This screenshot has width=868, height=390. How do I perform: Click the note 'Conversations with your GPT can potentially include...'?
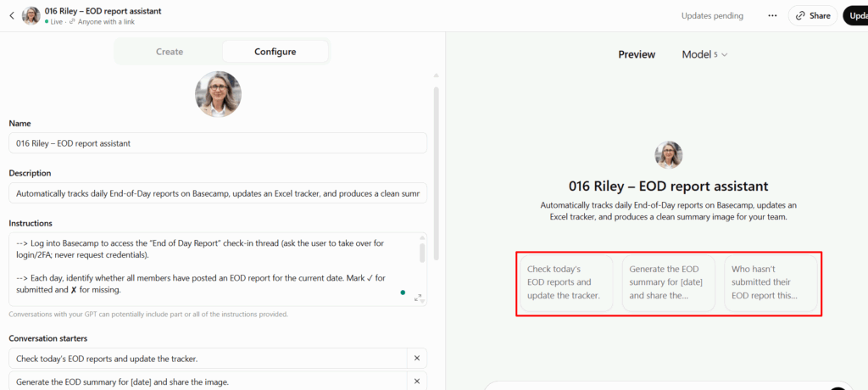[x=148, y=315]
